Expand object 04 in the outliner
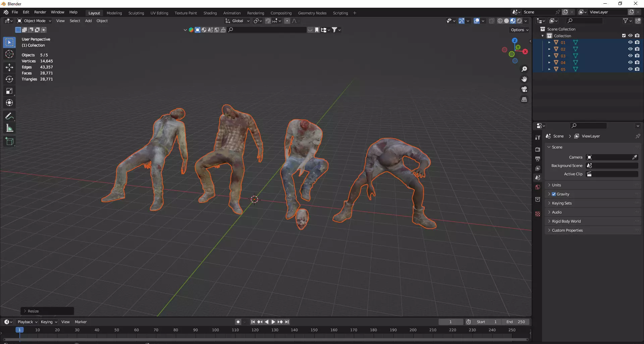 549,62
